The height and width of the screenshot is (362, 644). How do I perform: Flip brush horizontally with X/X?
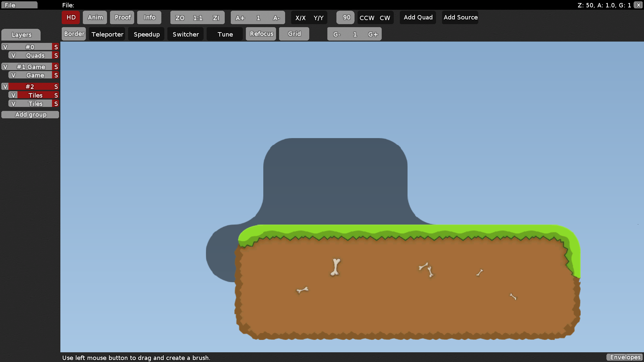coord(300,18)
